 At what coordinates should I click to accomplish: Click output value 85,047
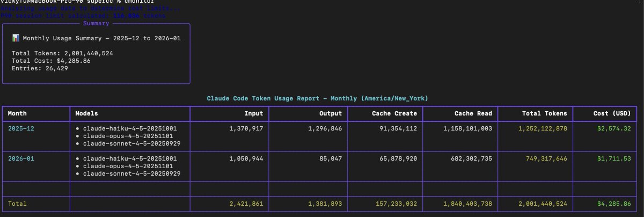[x=331, y=159]
